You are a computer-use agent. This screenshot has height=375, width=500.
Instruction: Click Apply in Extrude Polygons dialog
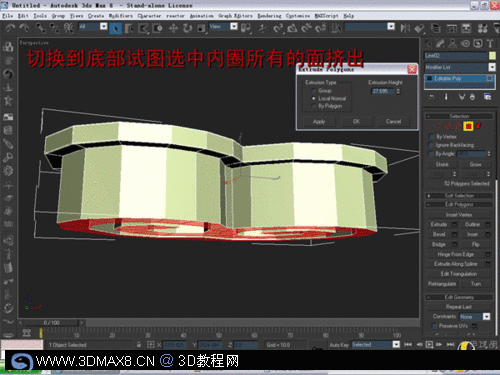(x=319, y=121)
